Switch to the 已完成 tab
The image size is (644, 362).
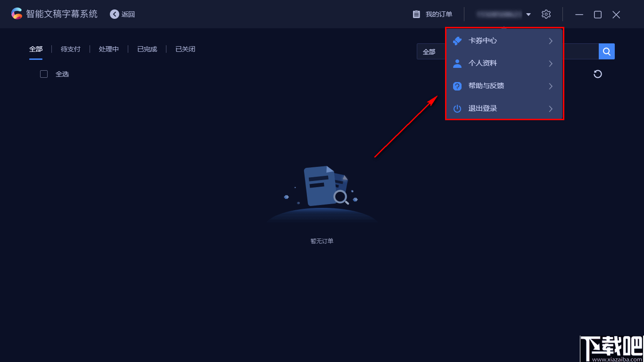pyautogui.click(x=147, y=49)
